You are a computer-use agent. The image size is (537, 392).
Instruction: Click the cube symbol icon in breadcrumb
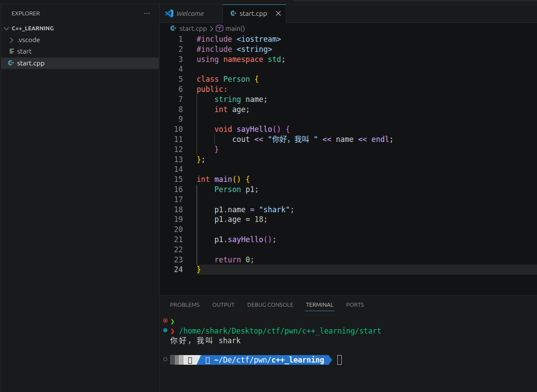point(219,29)
